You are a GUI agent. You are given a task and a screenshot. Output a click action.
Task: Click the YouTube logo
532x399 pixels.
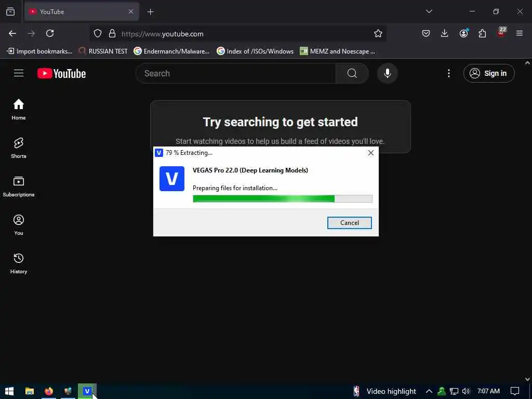(61, 73)
